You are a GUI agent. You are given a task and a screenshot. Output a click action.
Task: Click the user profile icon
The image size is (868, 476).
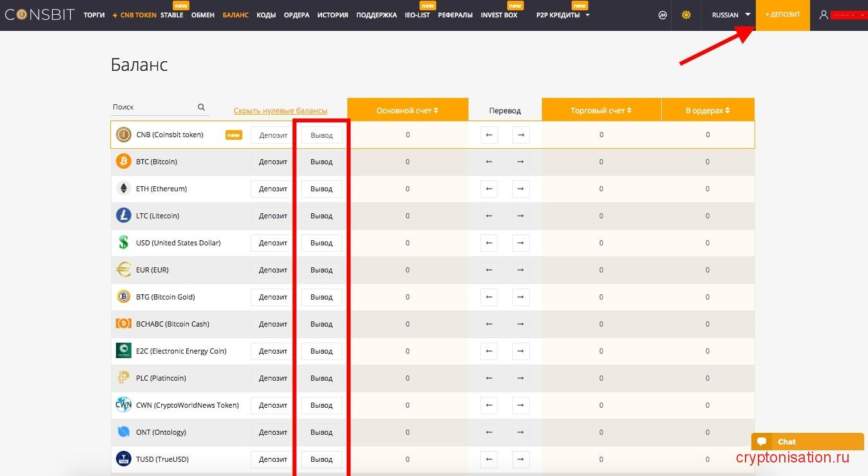(823, 15)
